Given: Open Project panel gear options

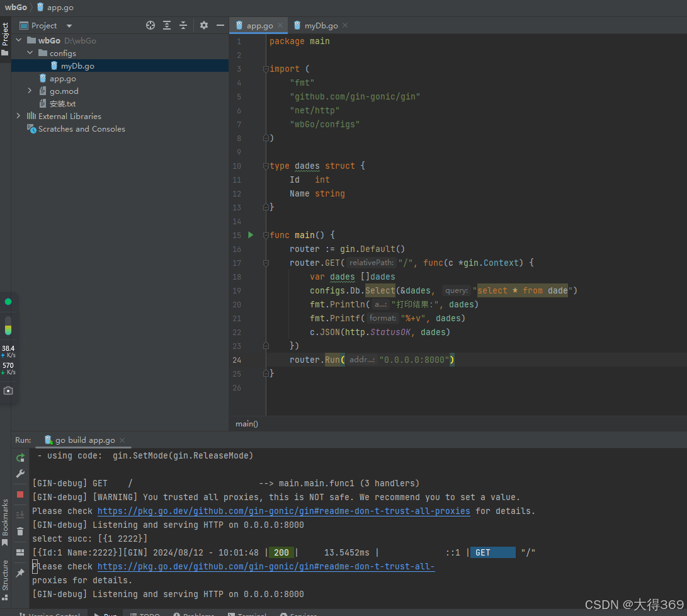Looking at the screenshot, I should 204,25.
